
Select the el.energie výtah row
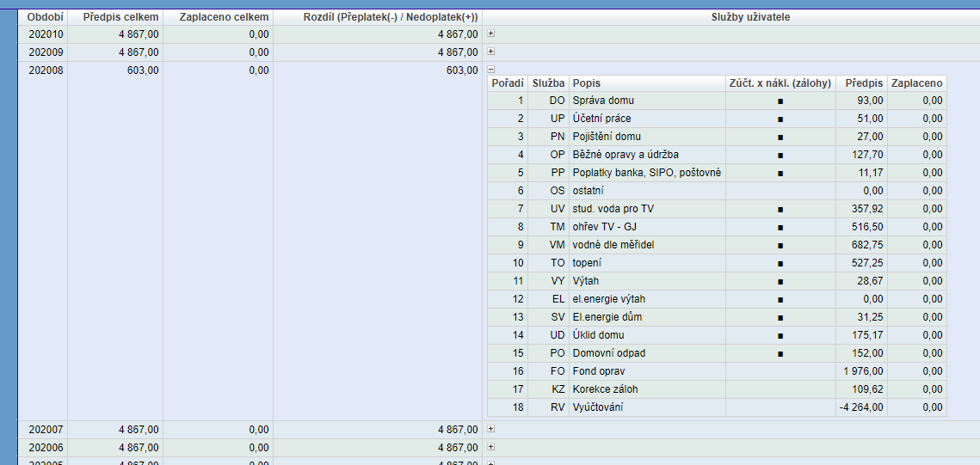(x=718, y=300)
